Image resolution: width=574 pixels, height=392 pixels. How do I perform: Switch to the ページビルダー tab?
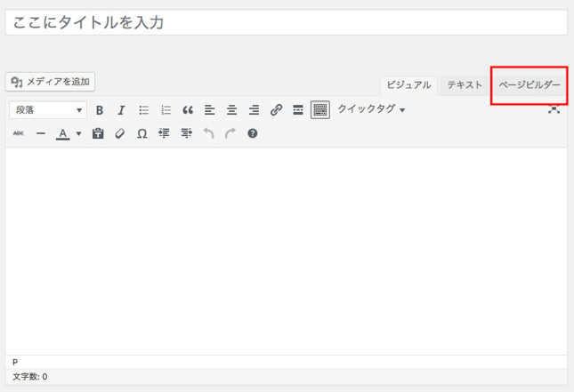pyautogui.click(x=530, y=85)
